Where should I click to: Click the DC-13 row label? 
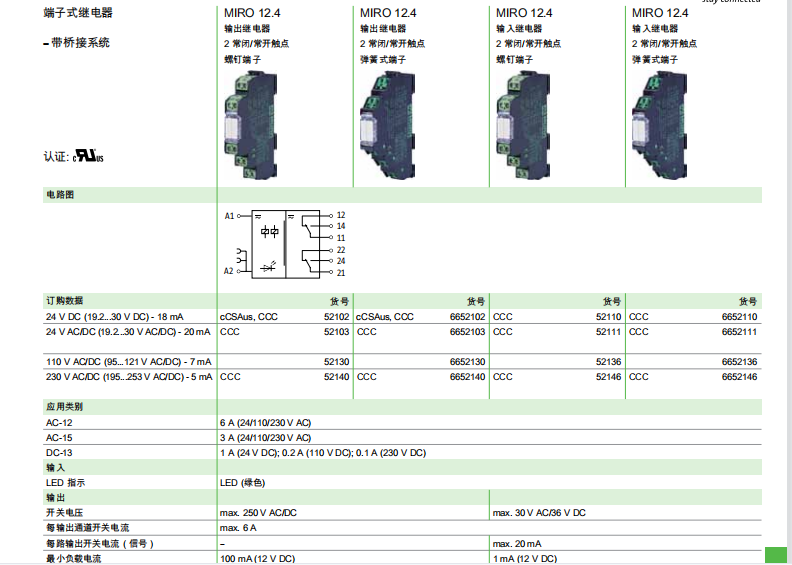point(59,453)
